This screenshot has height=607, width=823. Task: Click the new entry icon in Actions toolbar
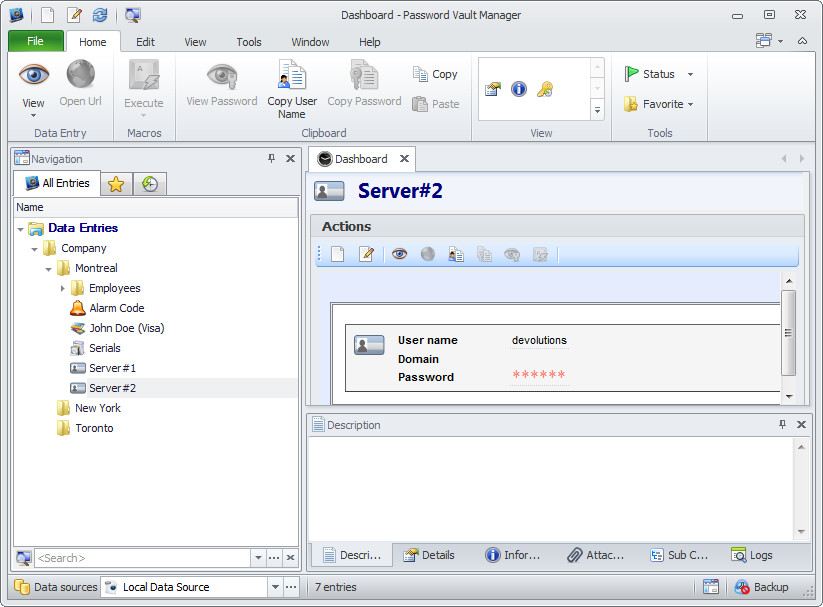pos(337,255)
